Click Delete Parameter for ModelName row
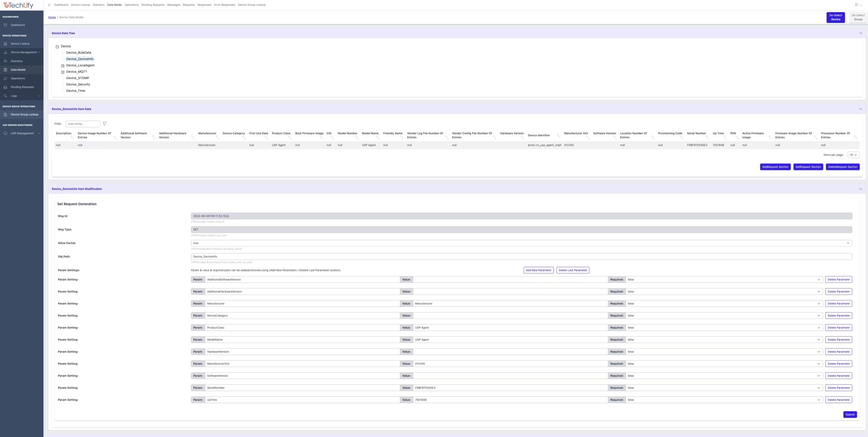Viewport: 868px width, 437px height. point(839,340)
